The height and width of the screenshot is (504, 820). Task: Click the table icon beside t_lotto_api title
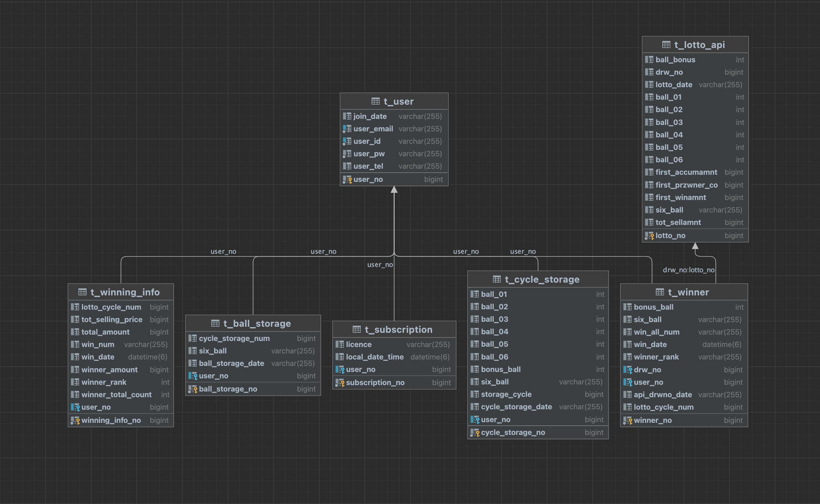(666, 45)
